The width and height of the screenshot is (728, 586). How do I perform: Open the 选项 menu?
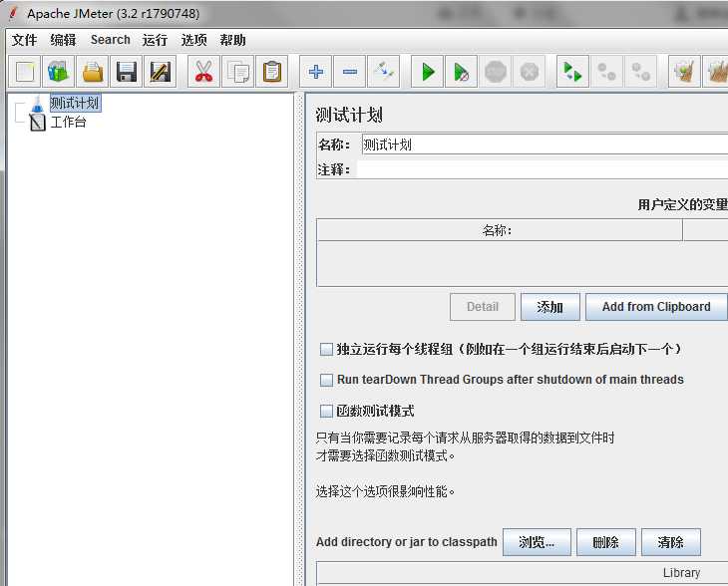[194, 40]
